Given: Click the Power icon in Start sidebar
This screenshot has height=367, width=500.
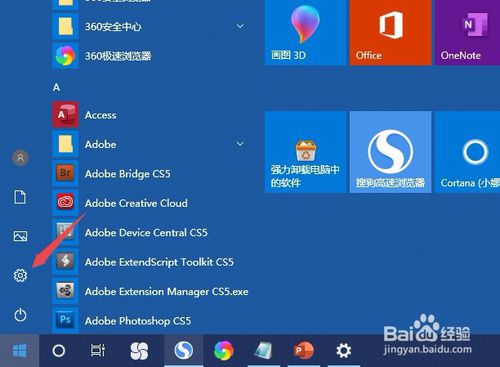Looking at the screenshot, I should tap(20, 315).
